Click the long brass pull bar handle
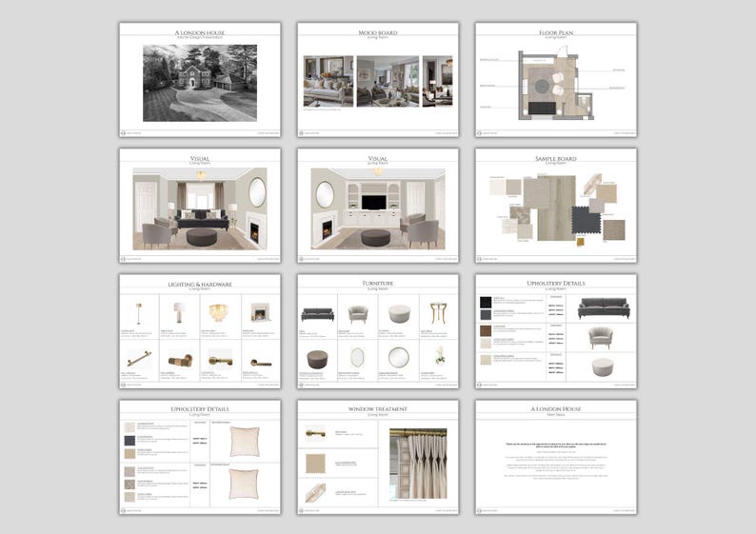756x534 pixels. [x=139, y=359]
